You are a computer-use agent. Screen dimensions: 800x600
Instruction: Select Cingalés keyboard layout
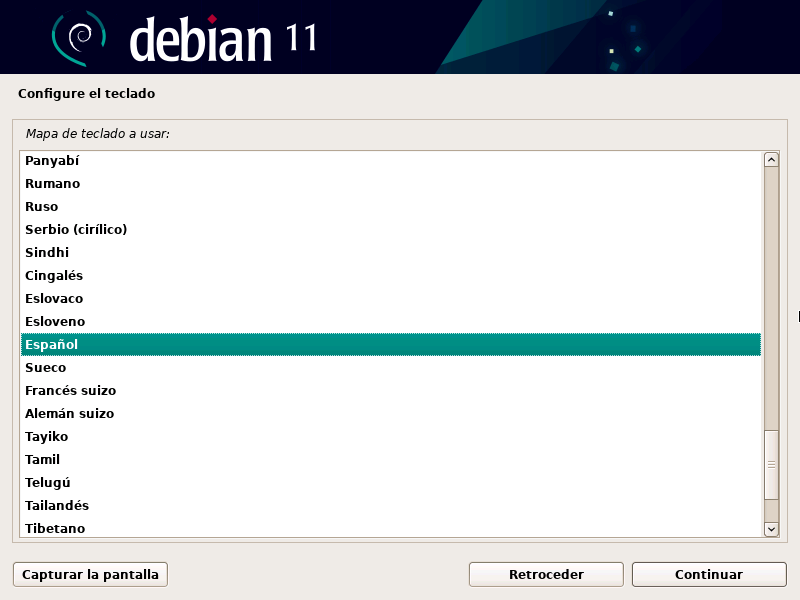tap(54, 276)
